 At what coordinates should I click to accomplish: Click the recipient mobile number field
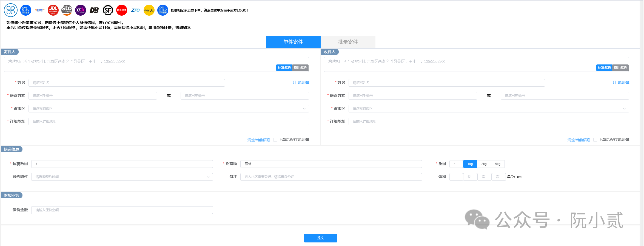click(x=413, y=96)
